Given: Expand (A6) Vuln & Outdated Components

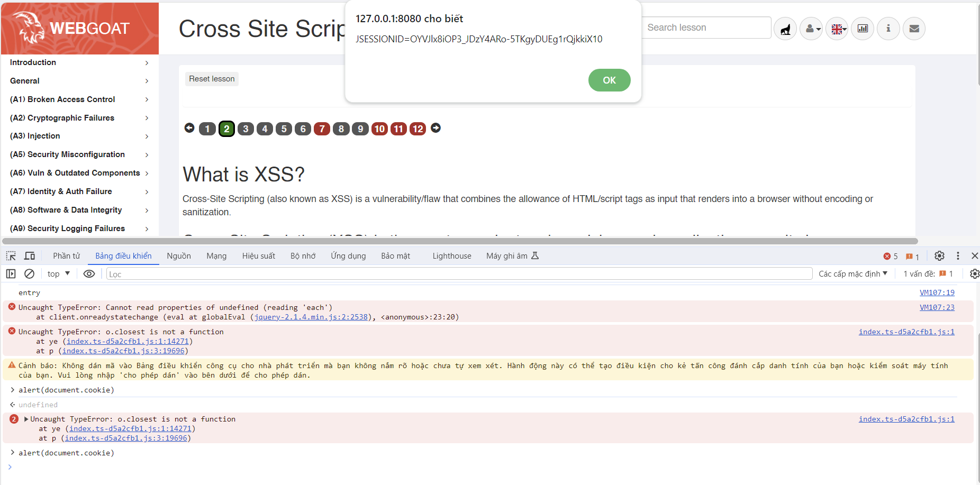Looking at the screenshot, I should pos(79,173).
